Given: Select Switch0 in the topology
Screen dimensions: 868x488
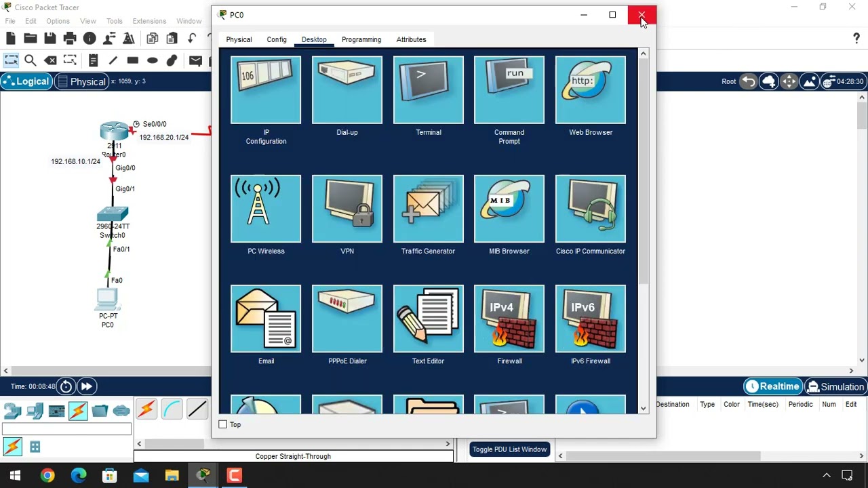Looking at the screenshot, I should pos(113,214).
